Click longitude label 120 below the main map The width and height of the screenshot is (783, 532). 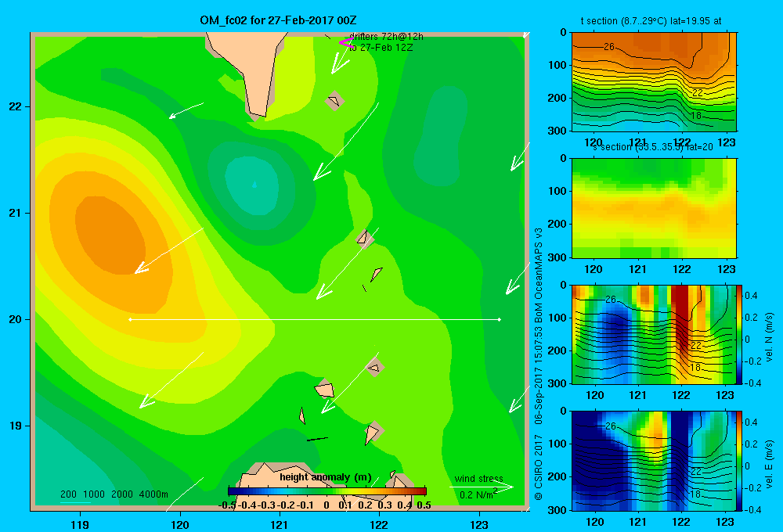pyautogui.click(x=180, y=525)
